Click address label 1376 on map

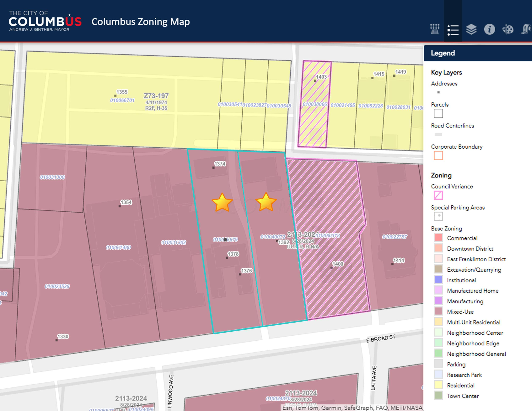[246, 271]
